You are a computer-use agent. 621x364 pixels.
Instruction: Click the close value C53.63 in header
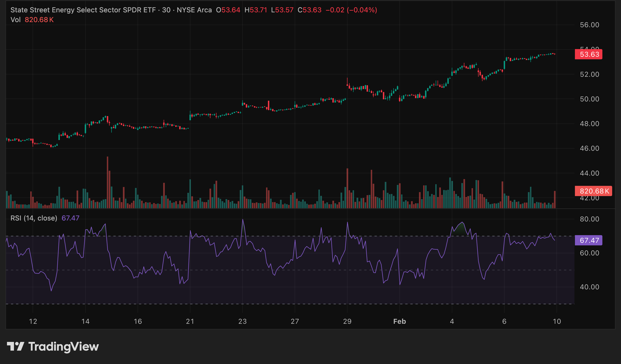pos(310,10)
